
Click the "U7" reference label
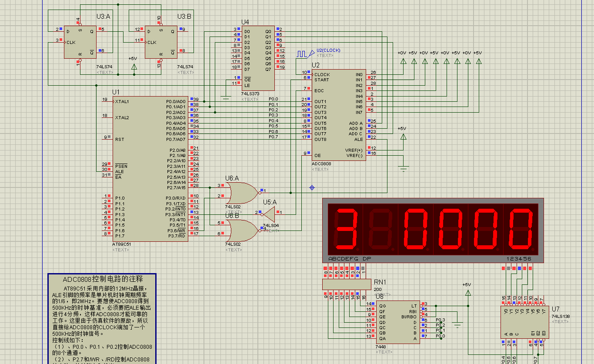(556, 309)
